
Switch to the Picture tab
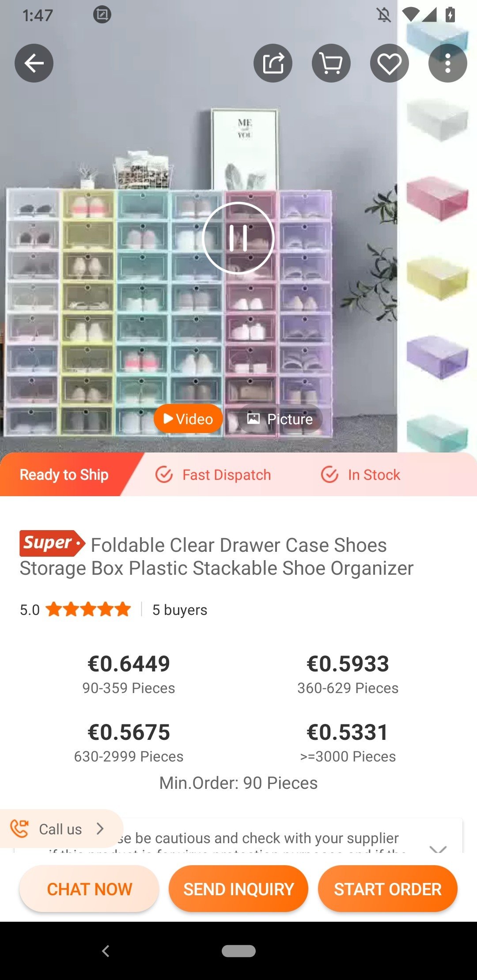pyautogui.click(x=280, y=419)
